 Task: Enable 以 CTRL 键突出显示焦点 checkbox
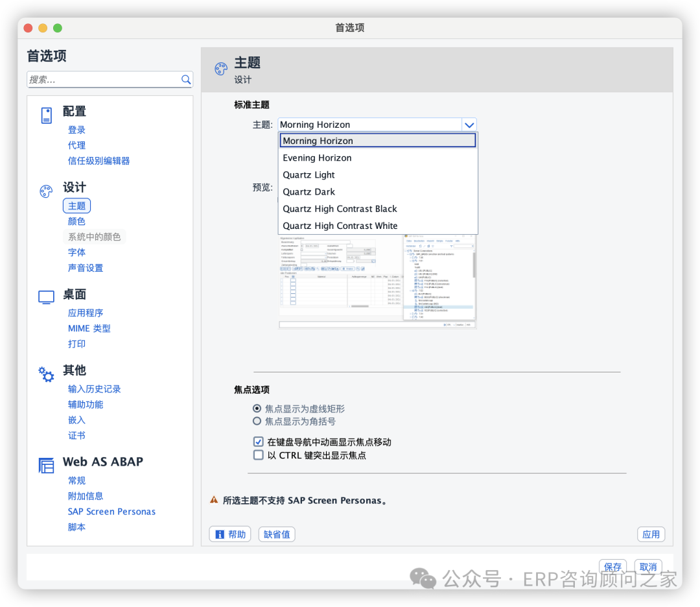[258, 455]
